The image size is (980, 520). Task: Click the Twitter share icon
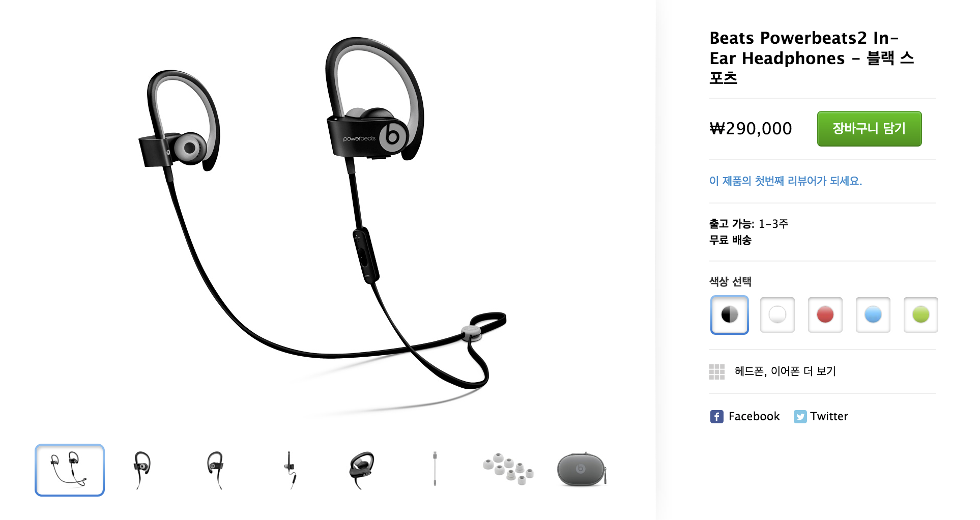[x=800, y=417]
